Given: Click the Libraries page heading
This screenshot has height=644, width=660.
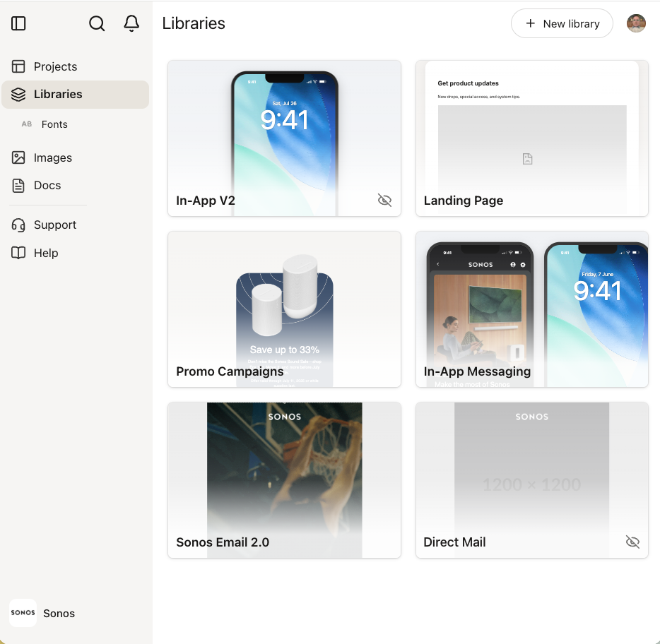Looking at the screenshot, I should (194, 23).
